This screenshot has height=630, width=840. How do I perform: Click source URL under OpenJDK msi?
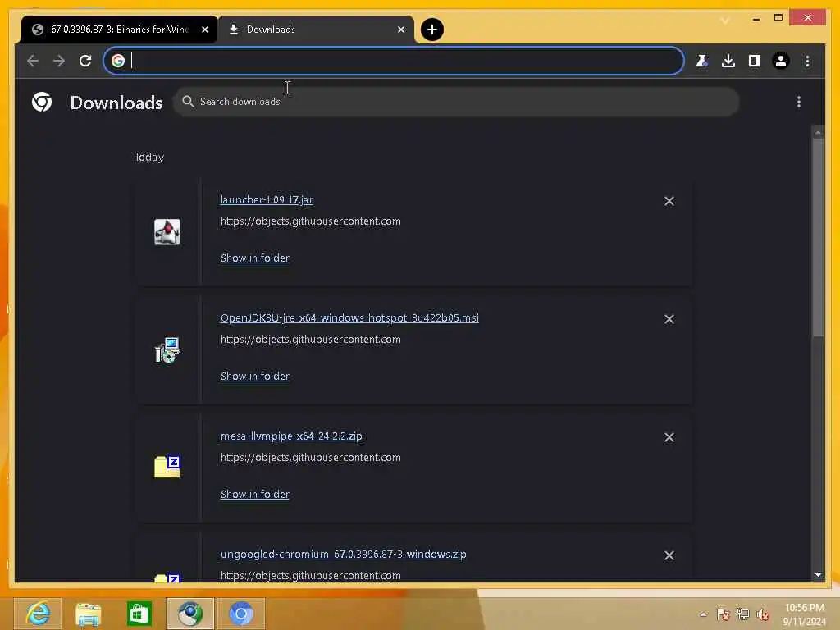(x=311, y=340)
